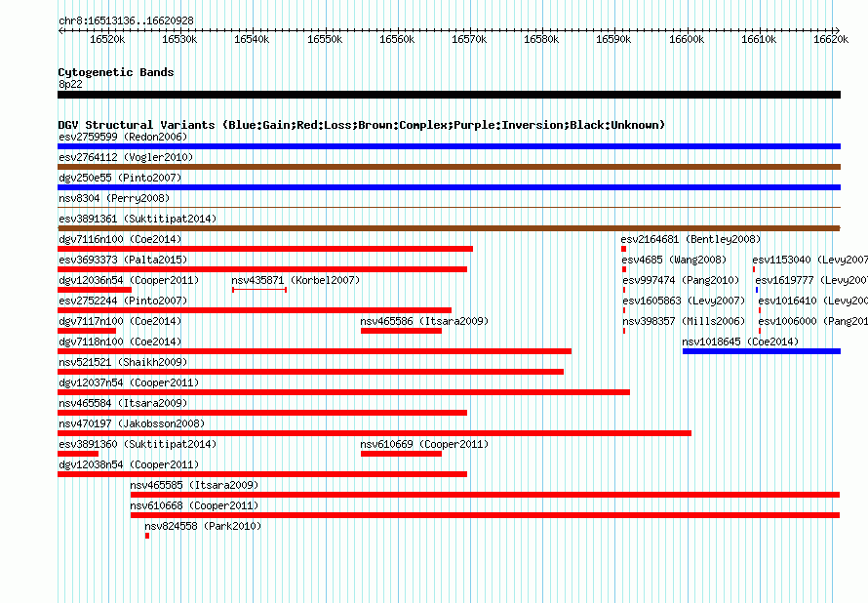The width and height of the screenshot is (868, 603).
Task: Select nsv8304 (Perry2008) label
Action: pos(114,198)
